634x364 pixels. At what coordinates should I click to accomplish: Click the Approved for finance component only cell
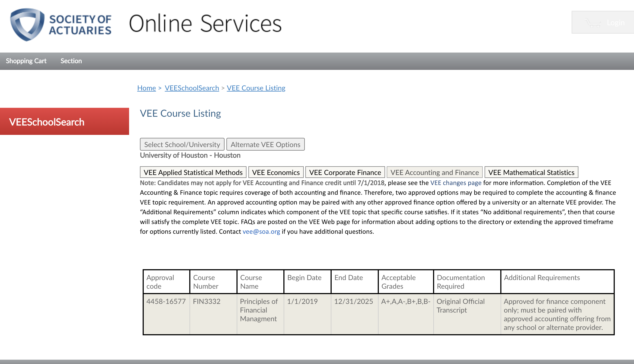[x=558, y=314]
